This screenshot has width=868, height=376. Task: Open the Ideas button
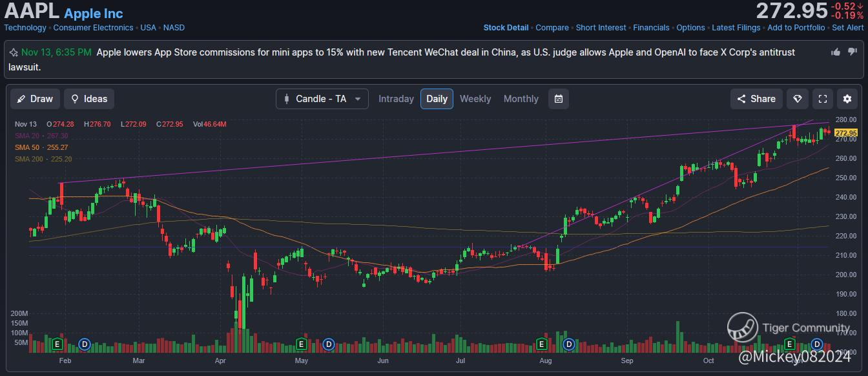[x=89, y=99]
